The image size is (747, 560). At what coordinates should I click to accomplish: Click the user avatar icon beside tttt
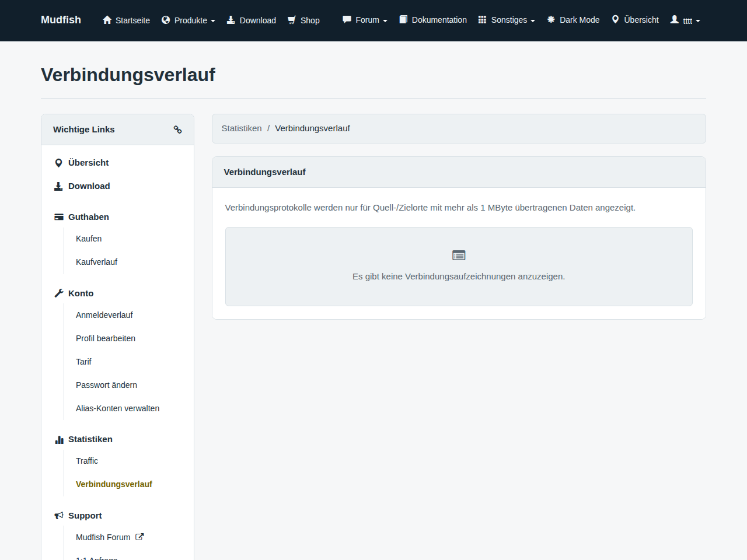(x=675, y=19)
